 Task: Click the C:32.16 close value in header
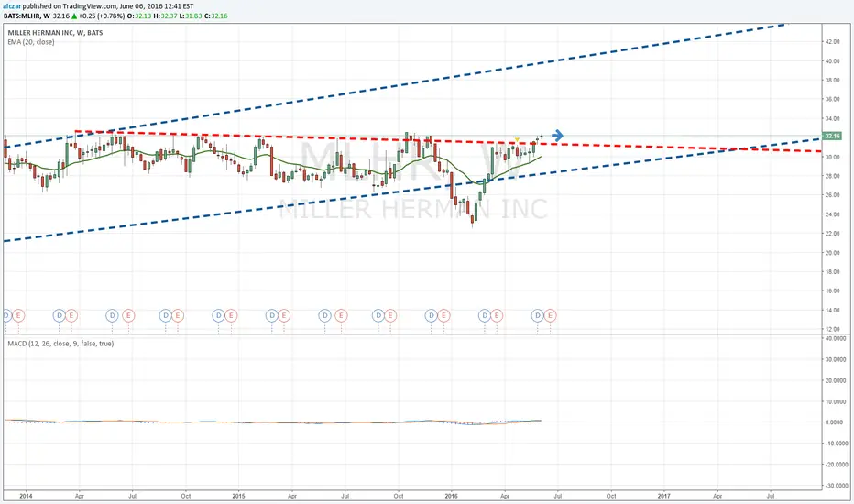[x=216, y=16]
